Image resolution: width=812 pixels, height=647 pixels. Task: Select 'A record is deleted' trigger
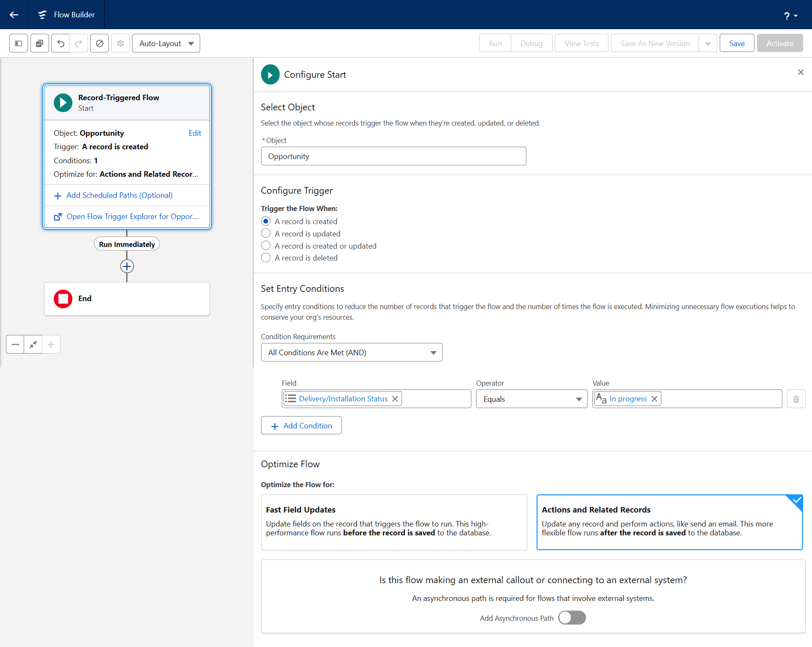click(266, 258)
